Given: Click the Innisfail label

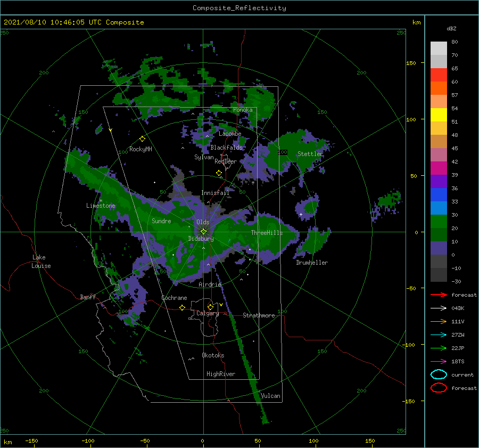Looking at the screenshot, I should (x=215, y=193).
